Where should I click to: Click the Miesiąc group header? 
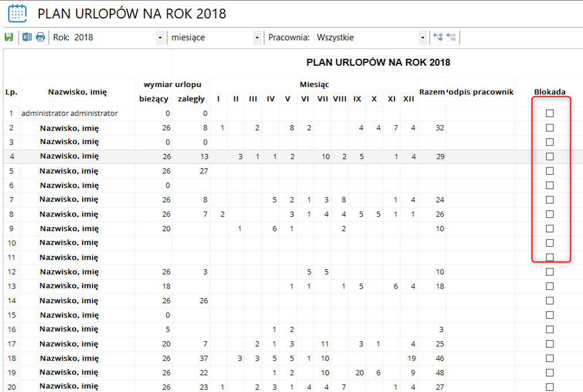pyautogui.click(x=314, y=84)
